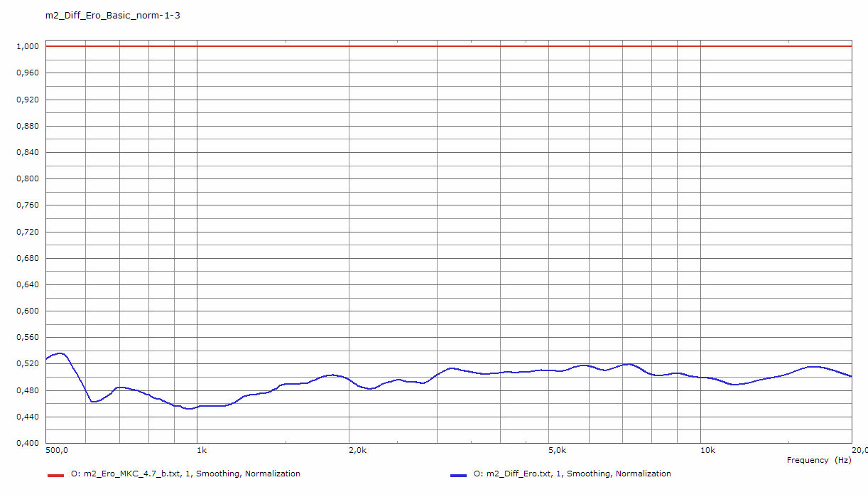Click the 2,0k X-axis tick label
868x497 pixels.
(x=357, y=451)
